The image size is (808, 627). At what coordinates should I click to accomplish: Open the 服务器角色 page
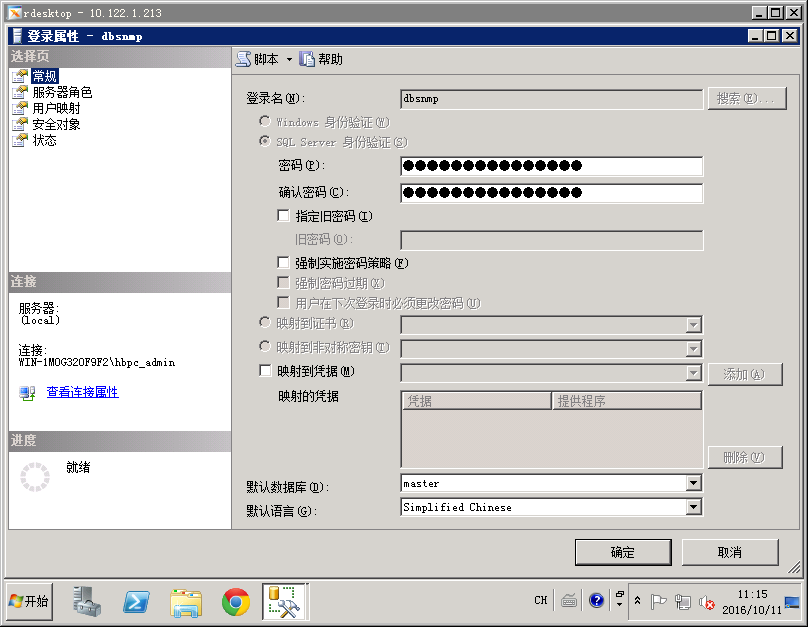point(62,92)
